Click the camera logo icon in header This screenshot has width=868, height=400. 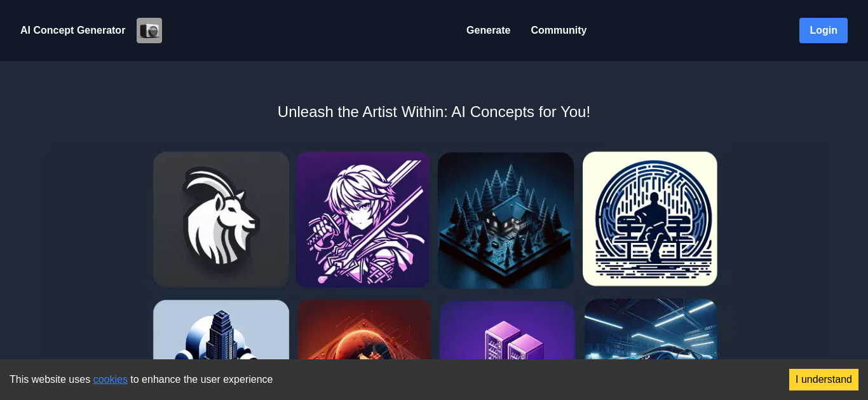pos(149,31)
